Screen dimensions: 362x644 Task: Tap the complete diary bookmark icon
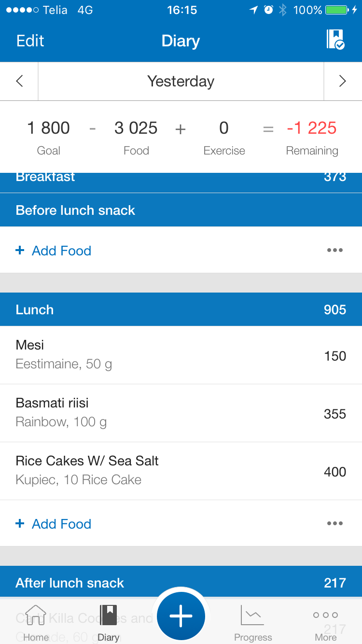(x=335, y=40)
